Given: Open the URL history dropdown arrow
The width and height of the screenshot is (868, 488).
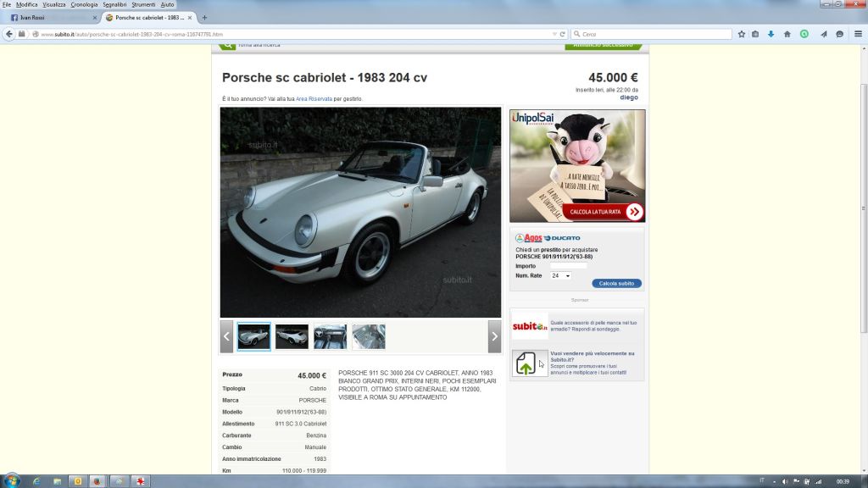Looking at the screenshot, I should coord(554,34).
